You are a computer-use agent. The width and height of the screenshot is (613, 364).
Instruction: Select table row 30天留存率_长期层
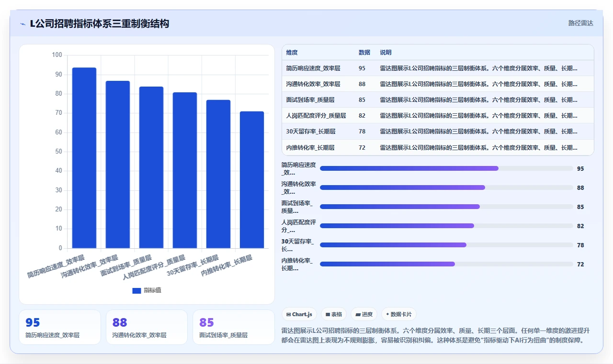click(x=438, y=132)
